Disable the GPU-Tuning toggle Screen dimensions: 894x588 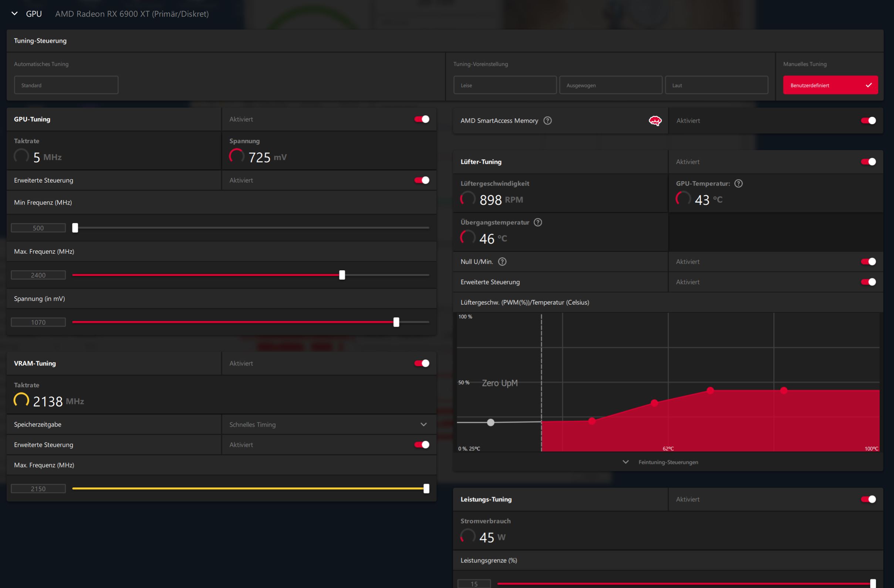tap(421, 119)
